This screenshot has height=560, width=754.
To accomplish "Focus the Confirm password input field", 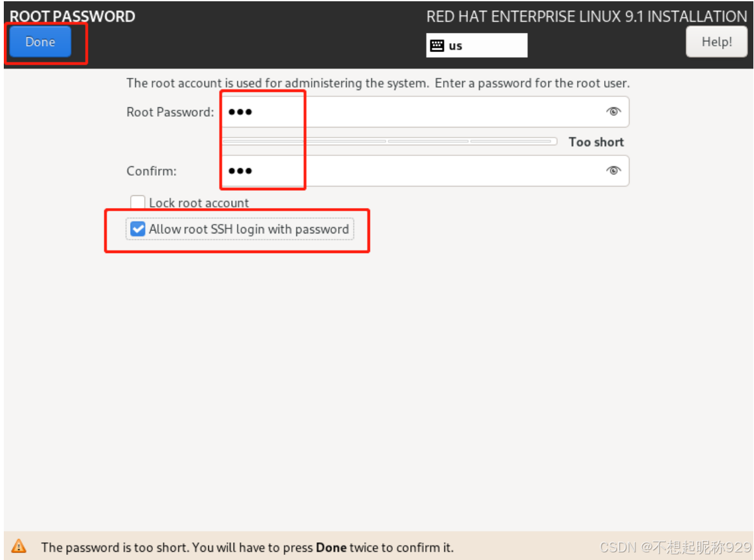I will coord(425,171).
